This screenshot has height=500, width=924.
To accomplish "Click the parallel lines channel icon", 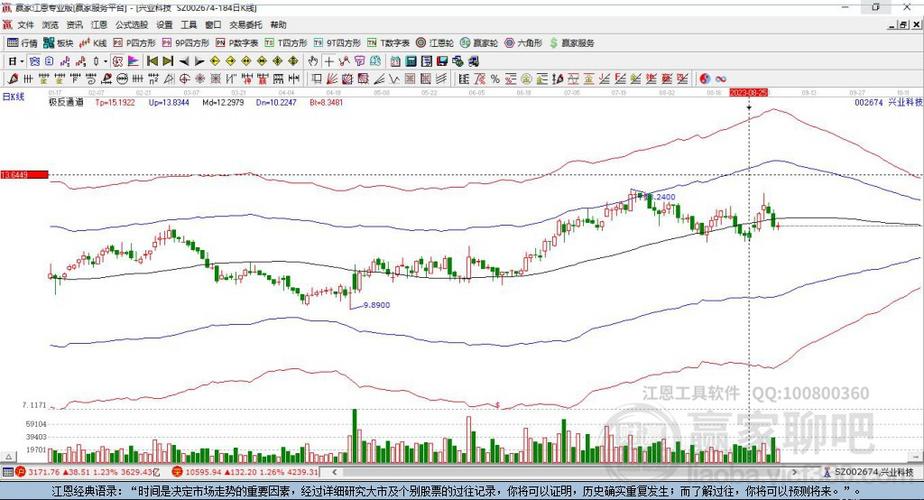I will [441, 78].
